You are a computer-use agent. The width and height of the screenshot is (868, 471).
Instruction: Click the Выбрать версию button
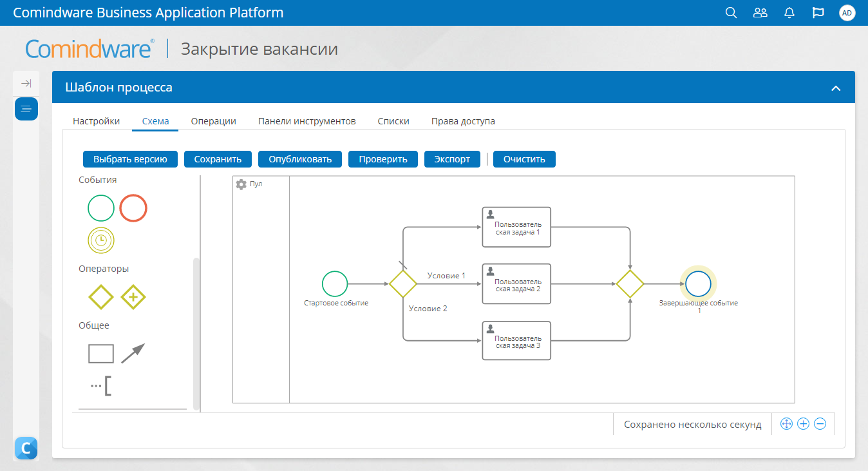click(x=130, y=159)
